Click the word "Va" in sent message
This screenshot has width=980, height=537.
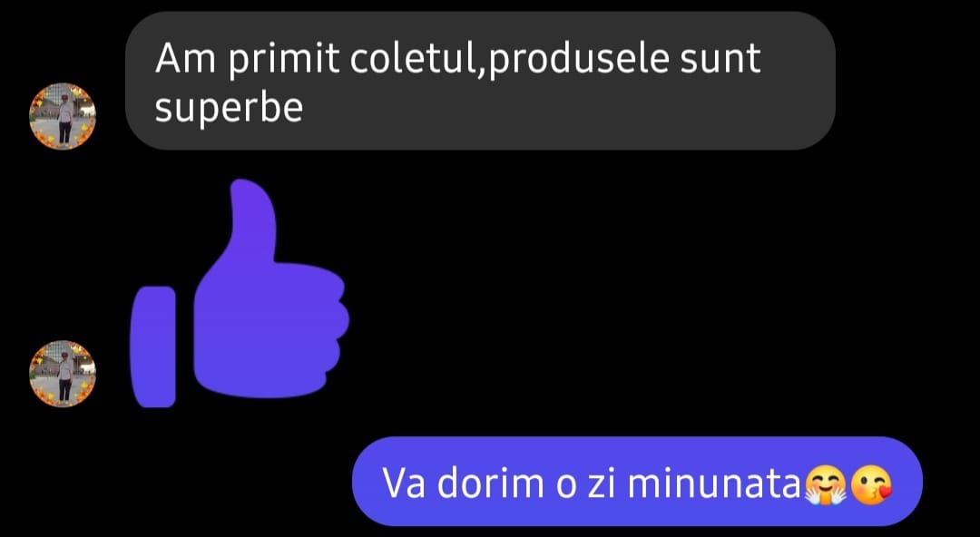(405, 483)
